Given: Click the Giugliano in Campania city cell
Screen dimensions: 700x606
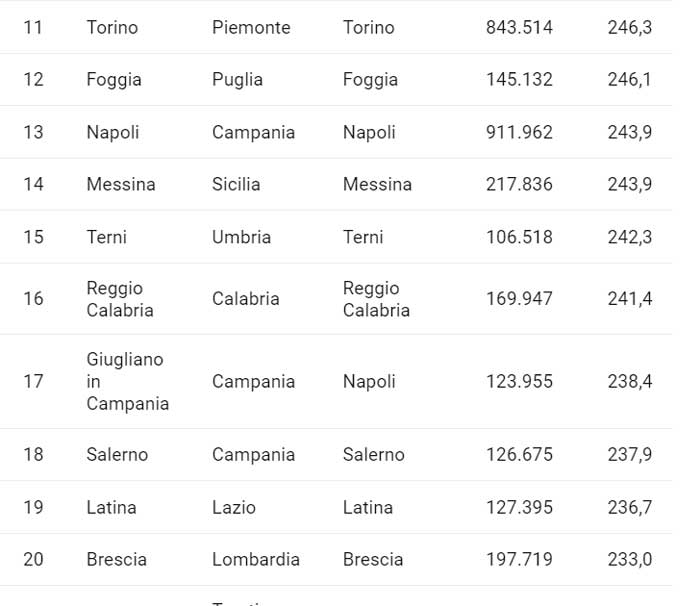Looking at the screenshot, I should click(127, 381).
